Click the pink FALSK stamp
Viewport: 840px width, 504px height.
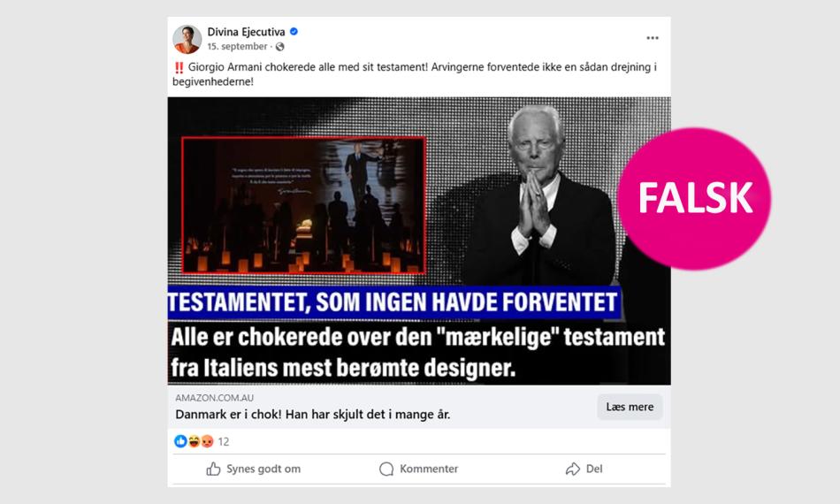pyautogui.click(x=695, y=198)
